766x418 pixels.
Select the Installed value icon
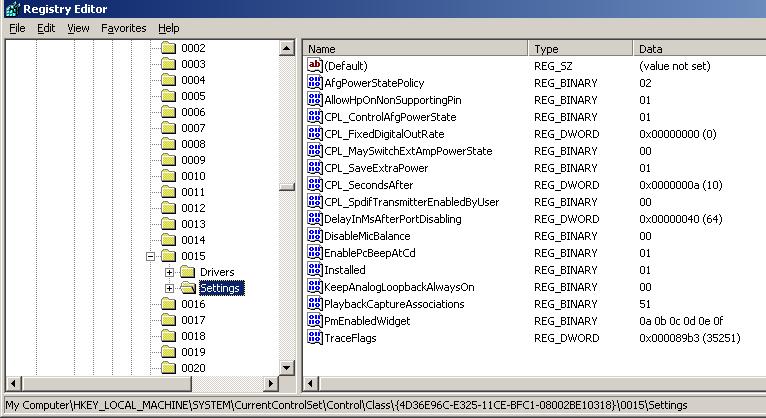tap(315, 269)
